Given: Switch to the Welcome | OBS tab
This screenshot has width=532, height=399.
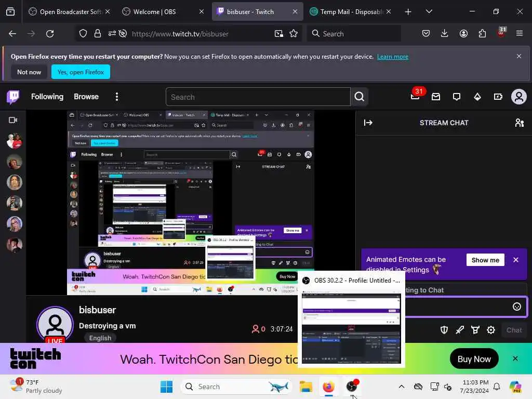Looking at the screenshot, I should (163, 12).
